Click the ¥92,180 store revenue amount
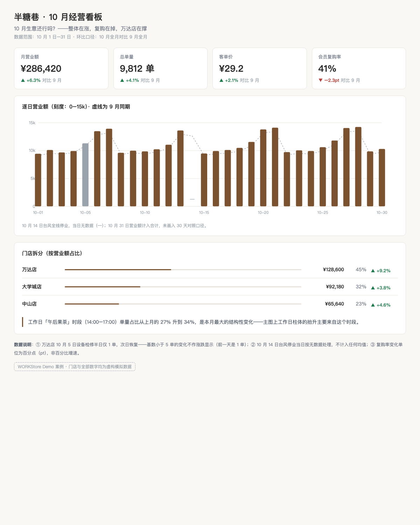 click(335, 287)
